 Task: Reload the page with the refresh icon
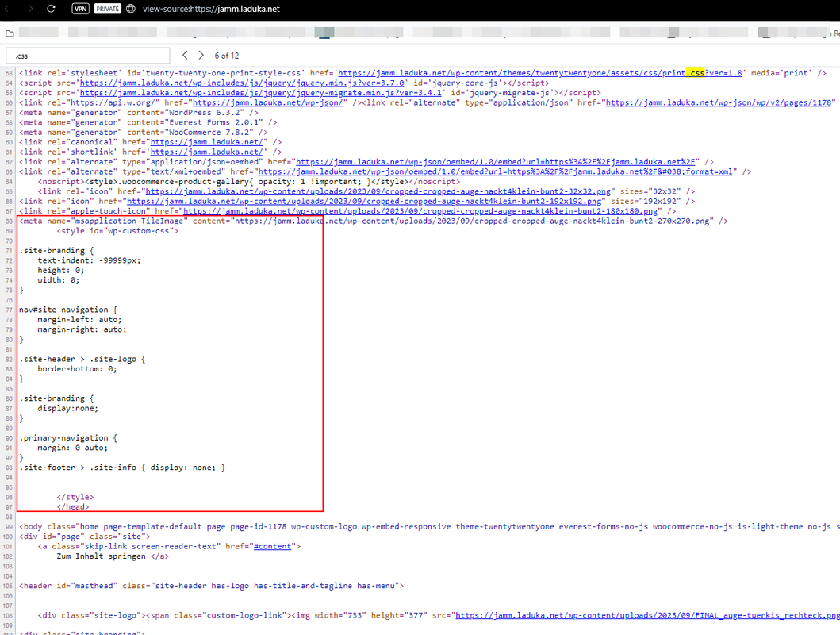point(51,9)
